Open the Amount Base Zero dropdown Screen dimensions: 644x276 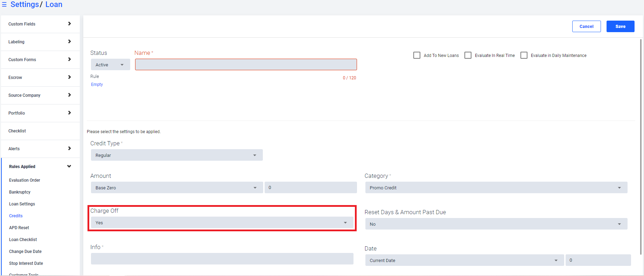pos(177,188)
